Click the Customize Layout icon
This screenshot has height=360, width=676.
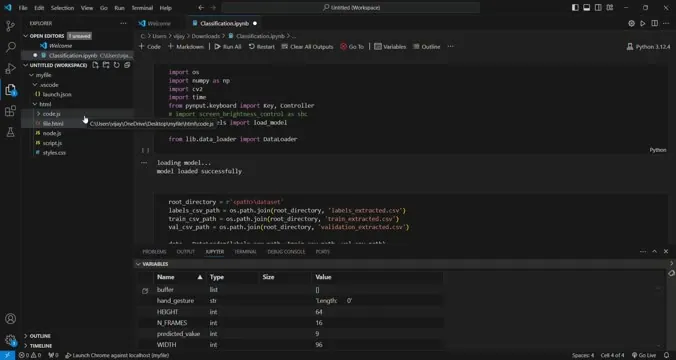[x=610, y=8]
